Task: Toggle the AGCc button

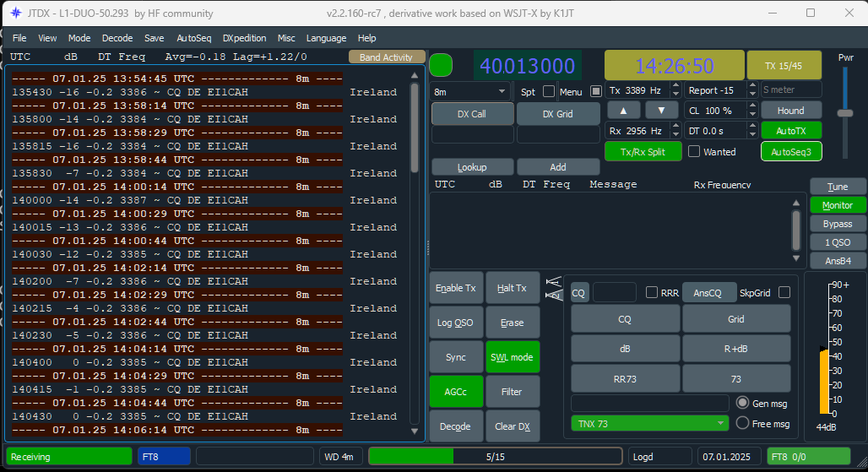Action: coord(456,391)
